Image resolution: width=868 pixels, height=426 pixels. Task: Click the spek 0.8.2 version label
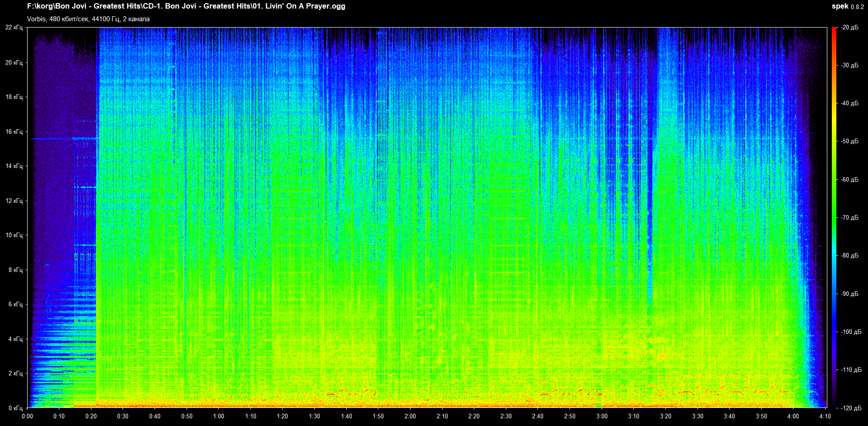point(847,6)
